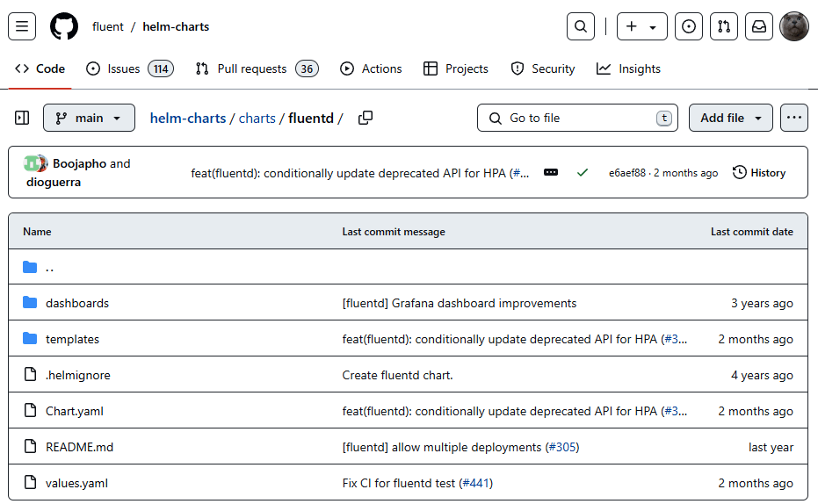Open the user avatar menu
Image resolution: width=818 pixels, height=504 pixels.
coord(794,26)
